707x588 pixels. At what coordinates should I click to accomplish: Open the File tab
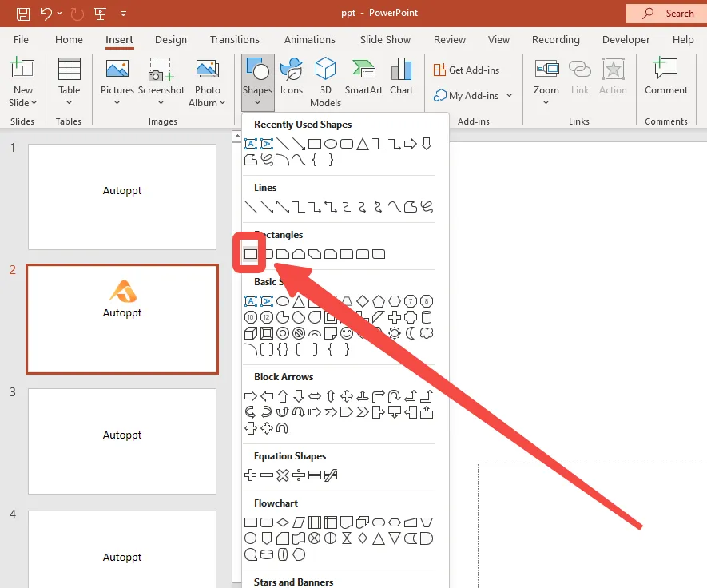(21, 40)
